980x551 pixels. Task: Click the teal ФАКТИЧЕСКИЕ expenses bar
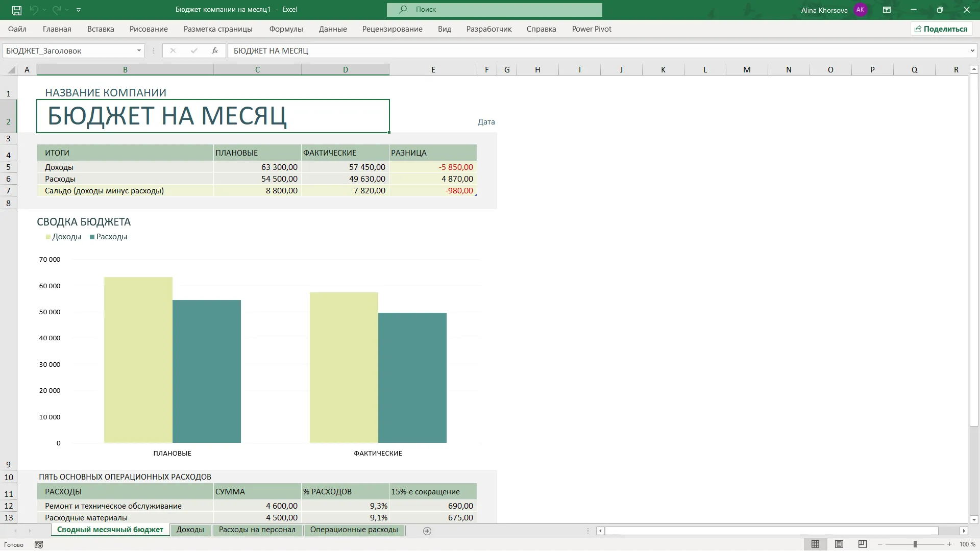(x=412, y=378)
